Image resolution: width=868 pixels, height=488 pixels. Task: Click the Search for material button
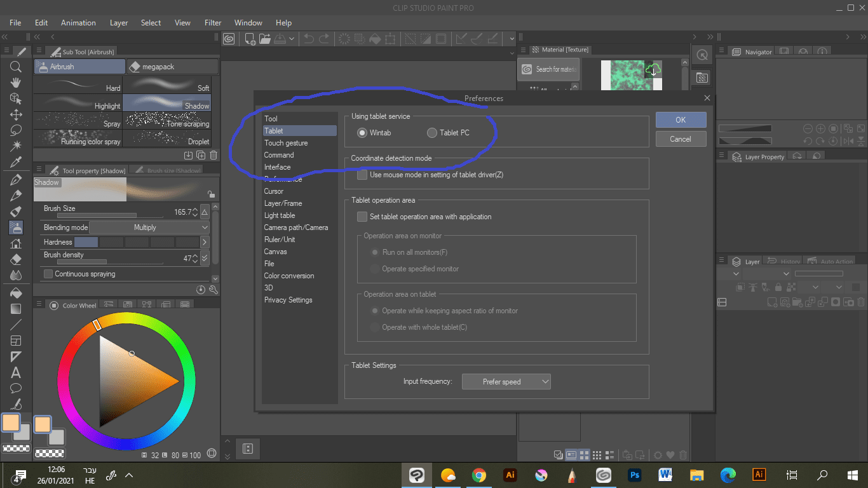click(x=548, y=69)
